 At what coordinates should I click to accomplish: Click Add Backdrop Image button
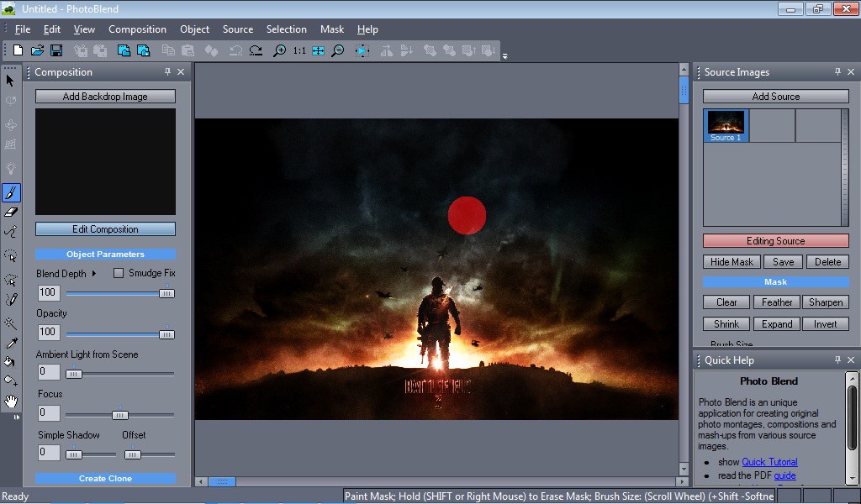point(105,97)
